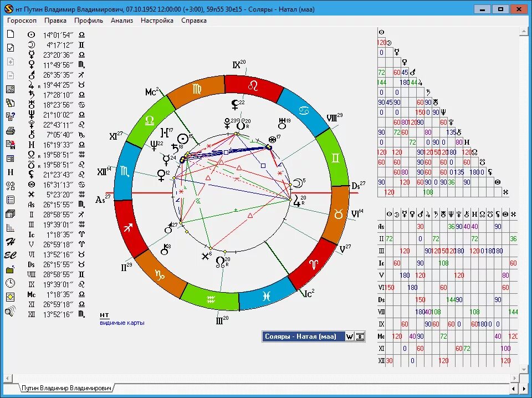The width and height of the screenshot is (532, 398).
Task: Click the staircase grid icon
Action: click(11, 228)
